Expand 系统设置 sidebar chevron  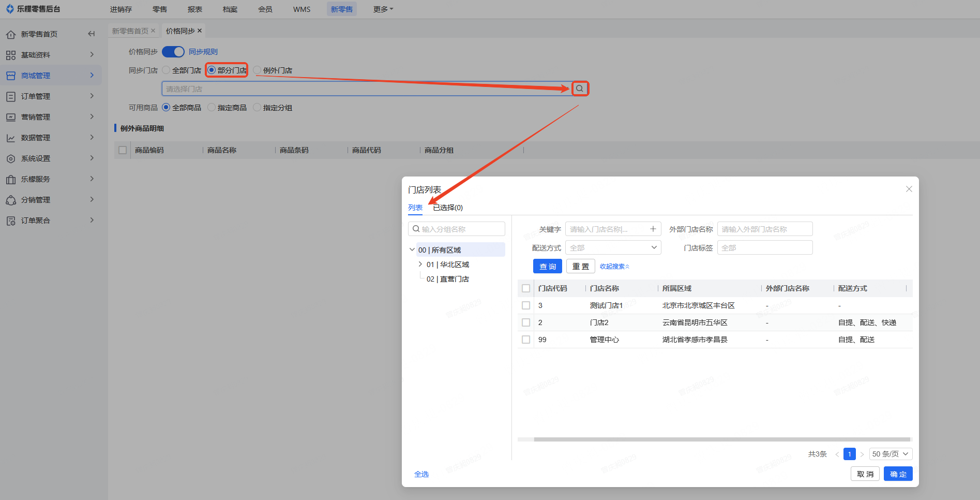click(92, 158)
